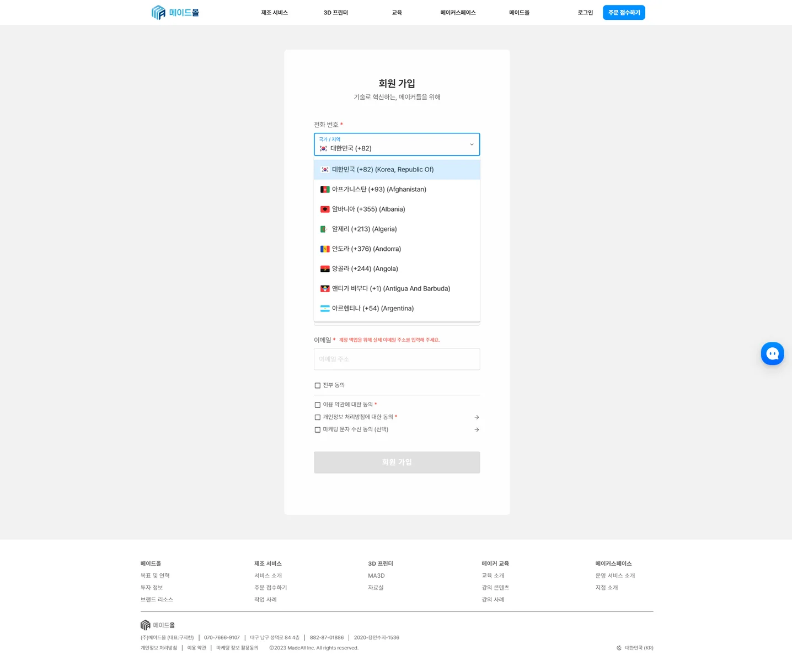This screenshot has height=672, width=792.
Task: Select 알바니아 (+355) option
Action: pos(397,209)
